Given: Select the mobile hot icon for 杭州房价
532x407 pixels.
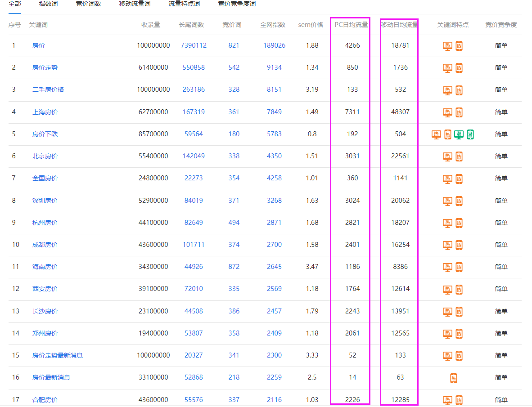Looking at the screenshot, I should point(459,223).
